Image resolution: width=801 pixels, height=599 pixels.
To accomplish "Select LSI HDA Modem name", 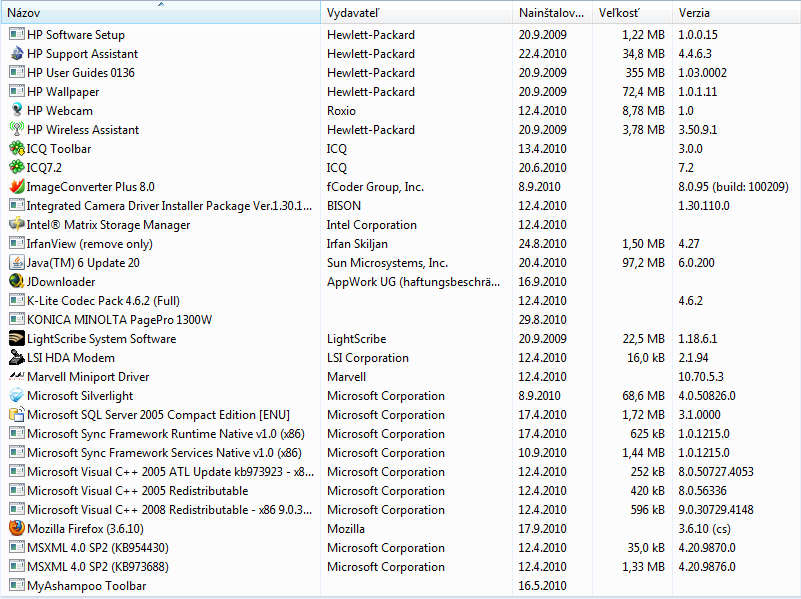I will point(71,357).
